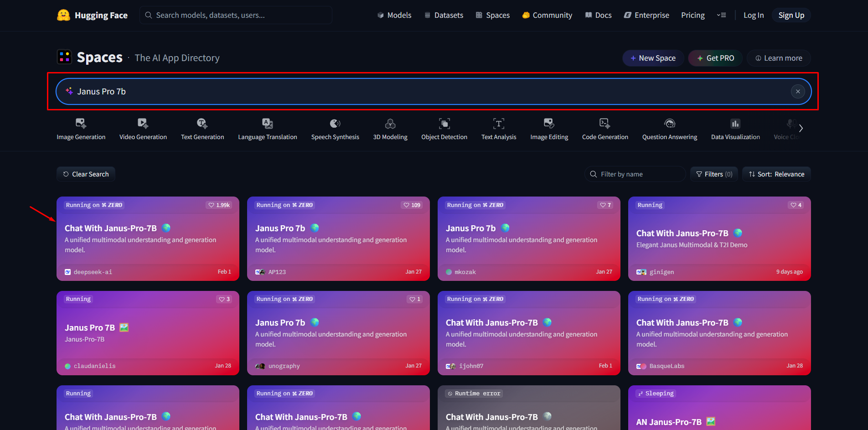Click the Spaces colorful grid logo
Viewport: 868px width, 430px height.
pyautogui.click(x=64, y=57)
